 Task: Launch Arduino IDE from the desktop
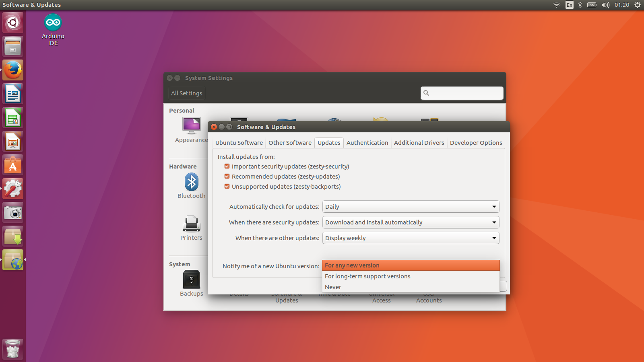tap(53, 23)
